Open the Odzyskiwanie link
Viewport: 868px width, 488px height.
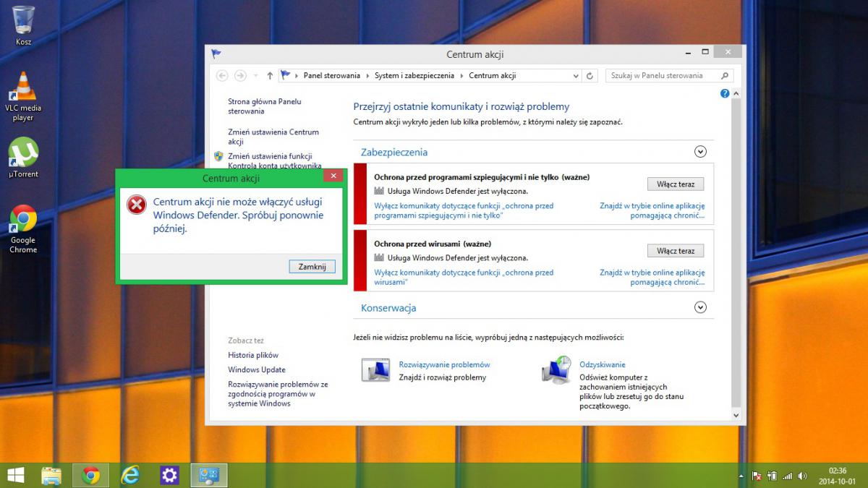coord(603,364)
